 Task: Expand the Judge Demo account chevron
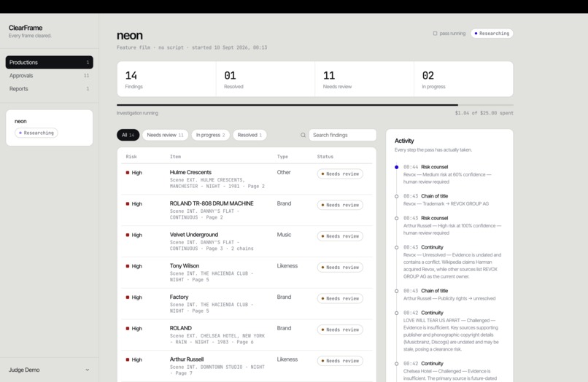(87, 370)
